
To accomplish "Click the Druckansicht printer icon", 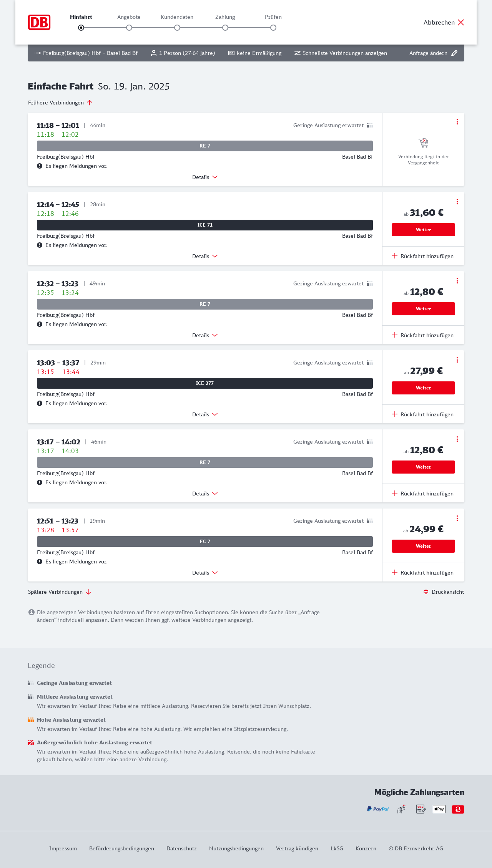I will 426,592.
